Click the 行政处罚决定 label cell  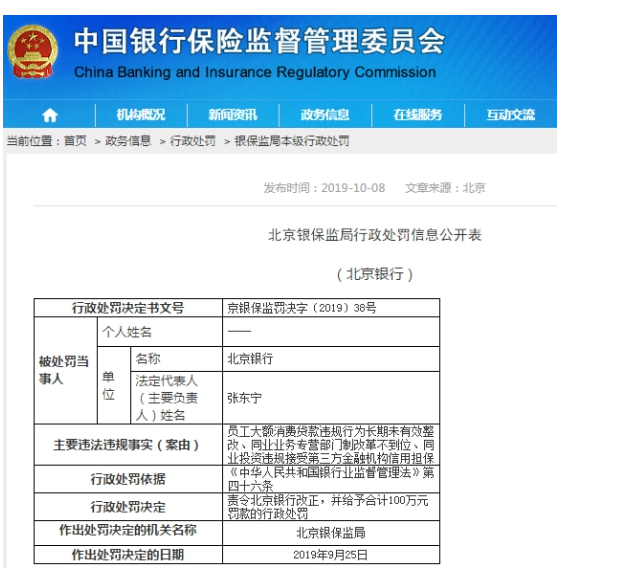[x=128, y=507]
